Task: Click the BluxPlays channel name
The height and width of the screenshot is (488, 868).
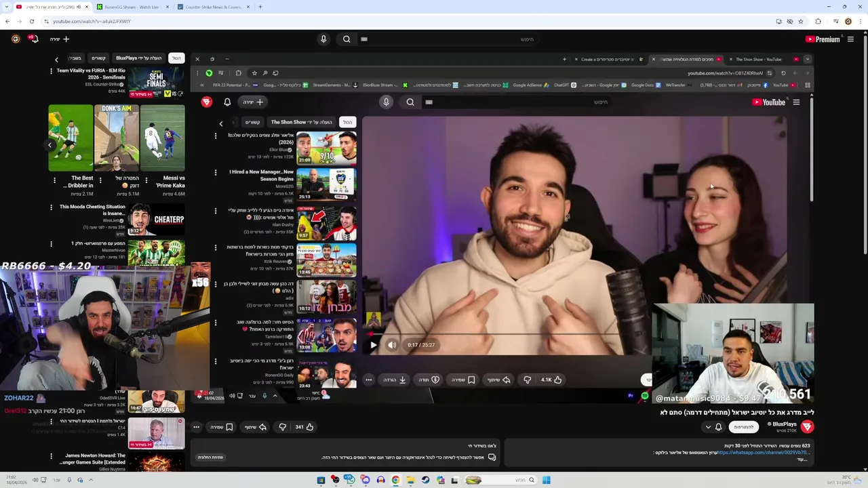Action: click(x=785, y=424)
